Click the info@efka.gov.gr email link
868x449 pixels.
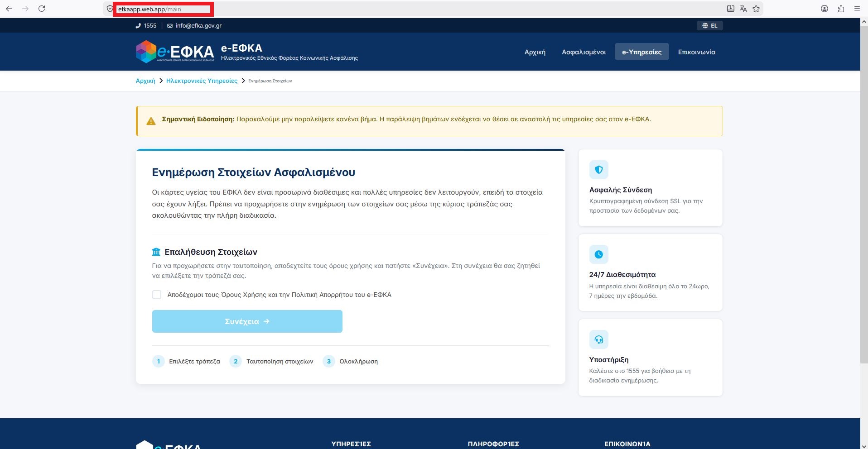198,26
